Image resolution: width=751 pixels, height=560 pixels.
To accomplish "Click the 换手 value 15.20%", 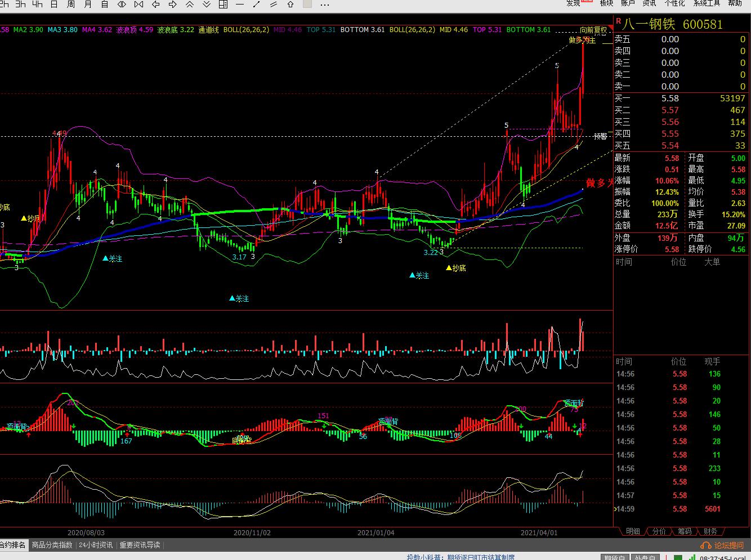I will click(x=734, y=214).
